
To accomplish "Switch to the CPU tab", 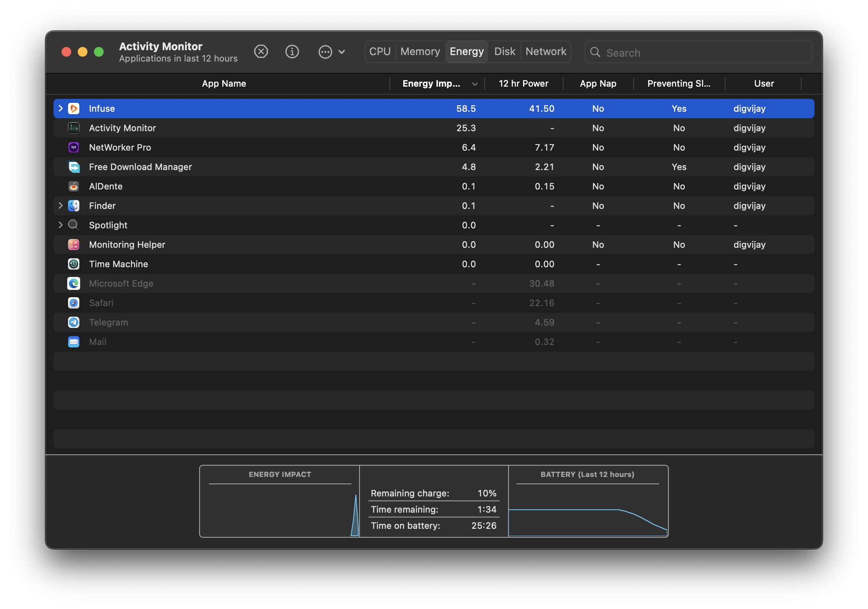I will [x=380, y=52].
